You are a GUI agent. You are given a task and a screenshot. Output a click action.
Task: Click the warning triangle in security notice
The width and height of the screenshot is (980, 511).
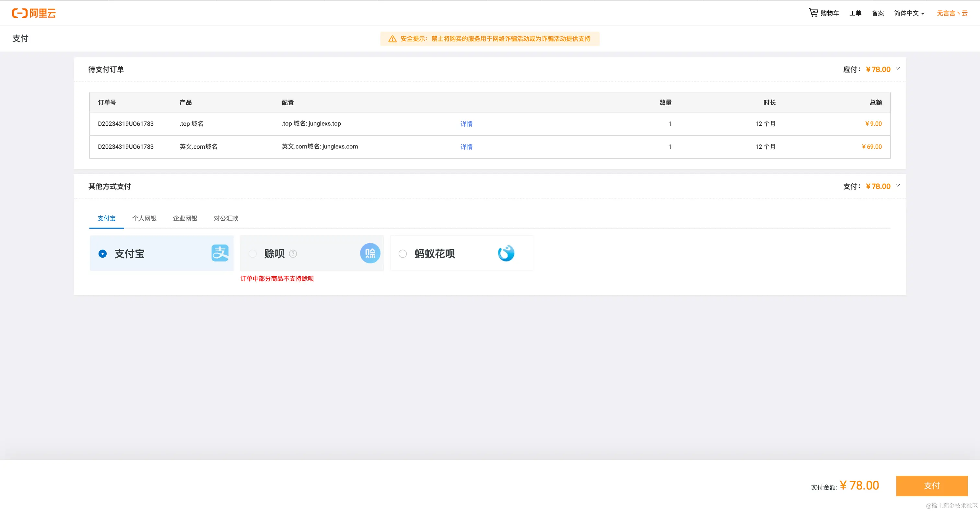click(392, 39)
